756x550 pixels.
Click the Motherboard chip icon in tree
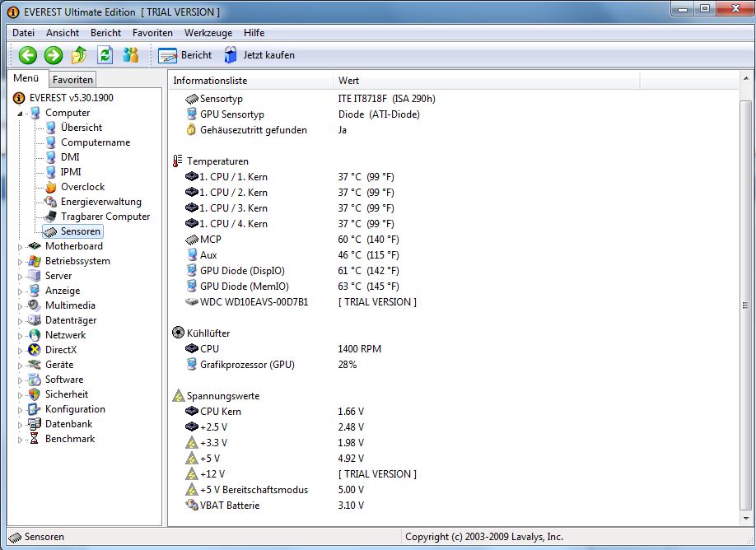coord(35,246)
